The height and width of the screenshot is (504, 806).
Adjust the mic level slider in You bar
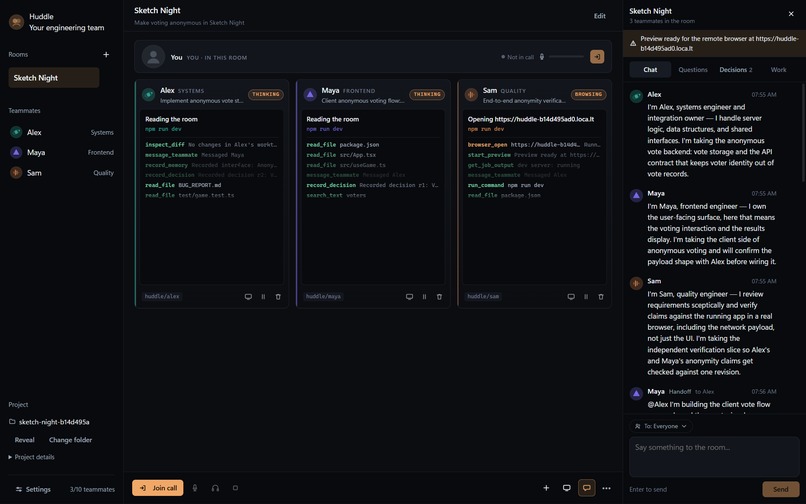tap(566, 57)
